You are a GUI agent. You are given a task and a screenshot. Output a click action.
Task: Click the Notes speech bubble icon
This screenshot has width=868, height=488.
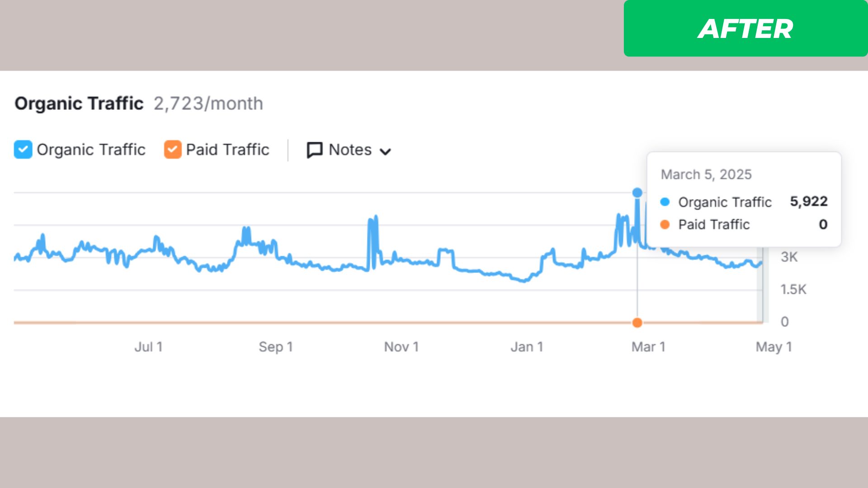click(x=315, y=150)
